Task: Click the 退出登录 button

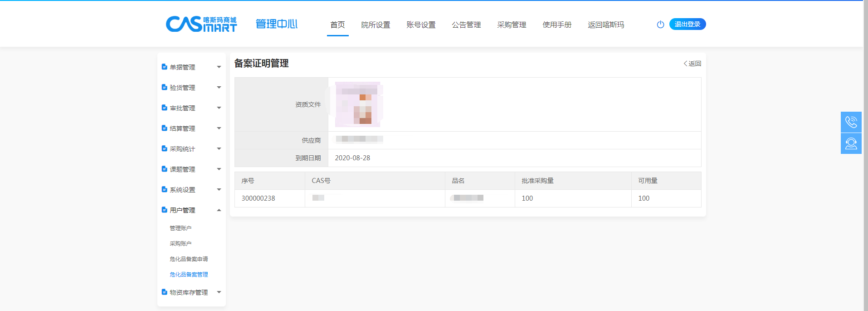Action: click(x=687, y=25)
